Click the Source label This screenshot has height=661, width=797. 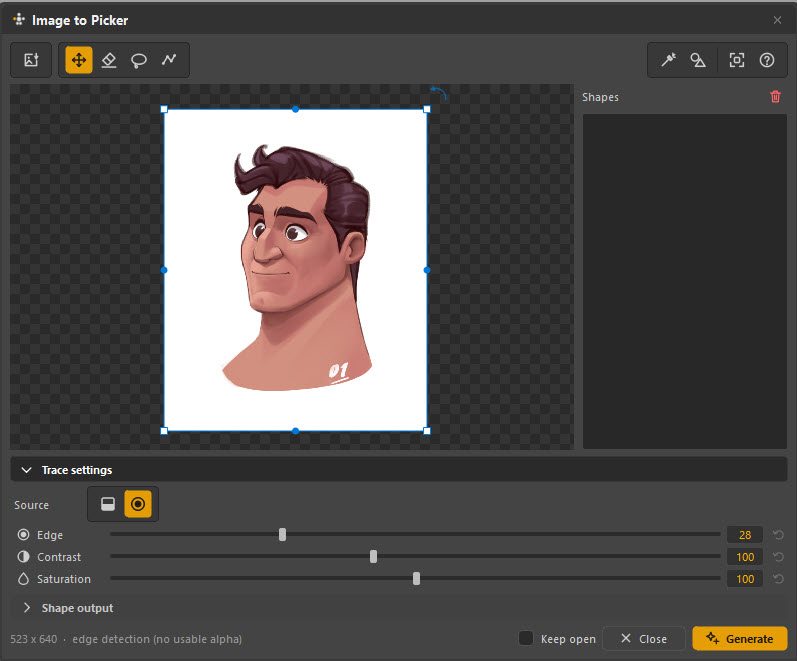pyautogui.click(x=32, y=505)
